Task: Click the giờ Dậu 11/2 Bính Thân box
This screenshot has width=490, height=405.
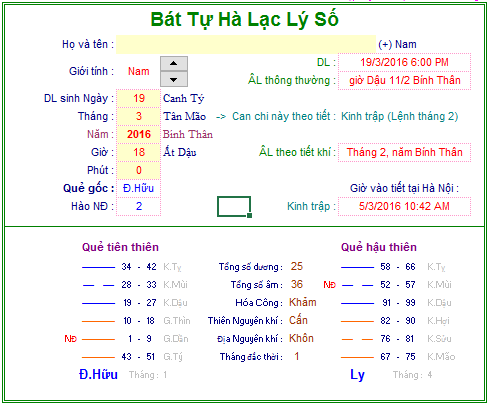Action: coord(404,80)
